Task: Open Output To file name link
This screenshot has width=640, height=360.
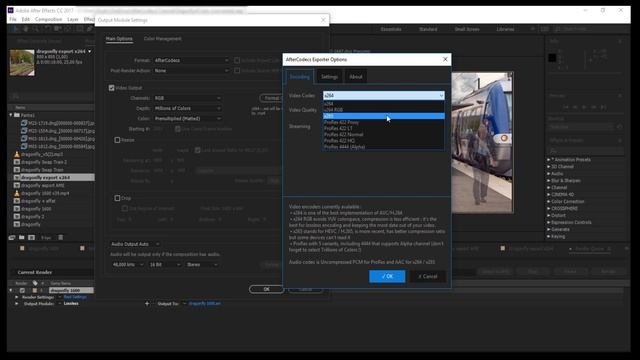Action: pos(204,303)
